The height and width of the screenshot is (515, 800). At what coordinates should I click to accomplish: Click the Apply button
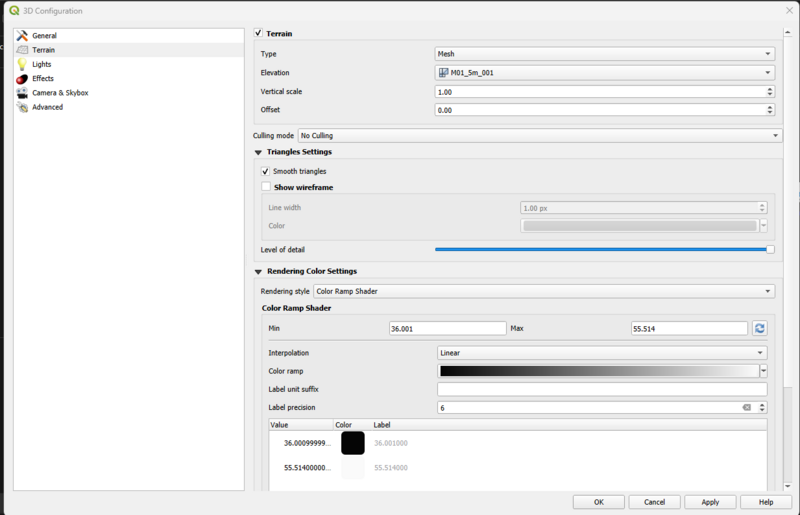coord(710,502)
